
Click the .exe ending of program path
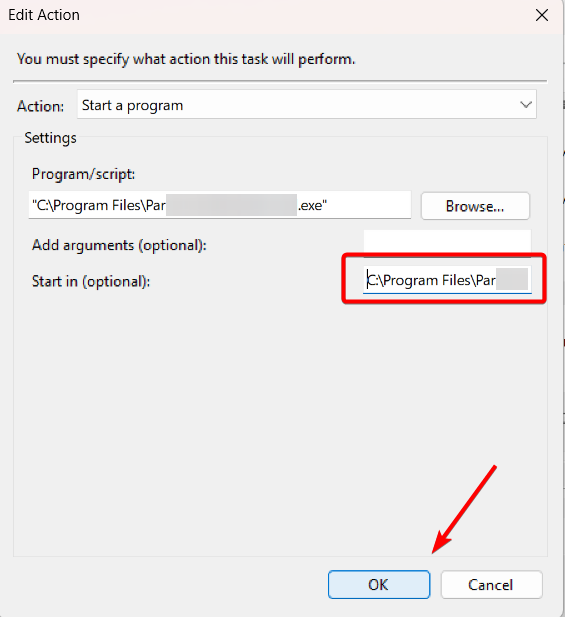[312, 205]
